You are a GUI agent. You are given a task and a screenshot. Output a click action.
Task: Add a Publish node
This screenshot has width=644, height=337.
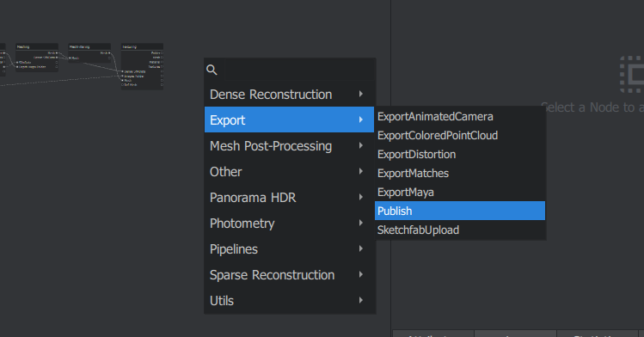[460, 211]
